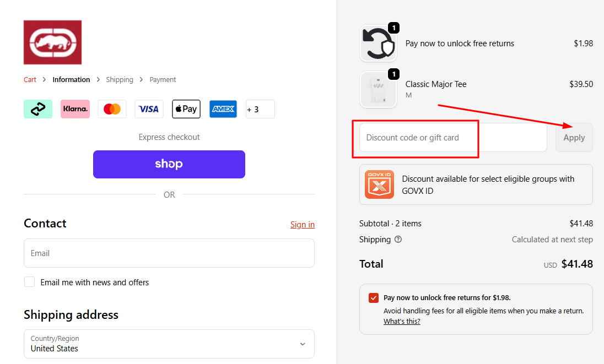The width and height of the screenshot is (604, 364).
Task: Open the shipping cost info tooltip
Action: [398, 240]
